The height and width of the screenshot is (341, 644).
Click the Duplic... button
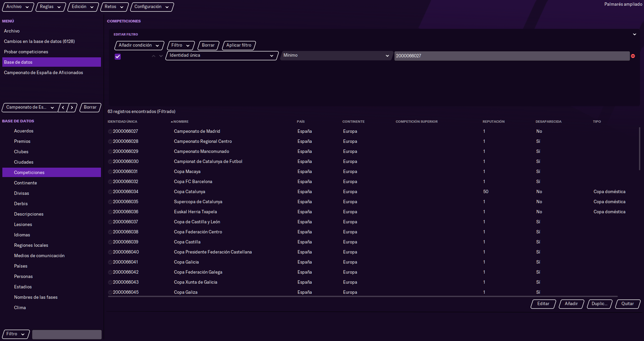coord(599,304)
